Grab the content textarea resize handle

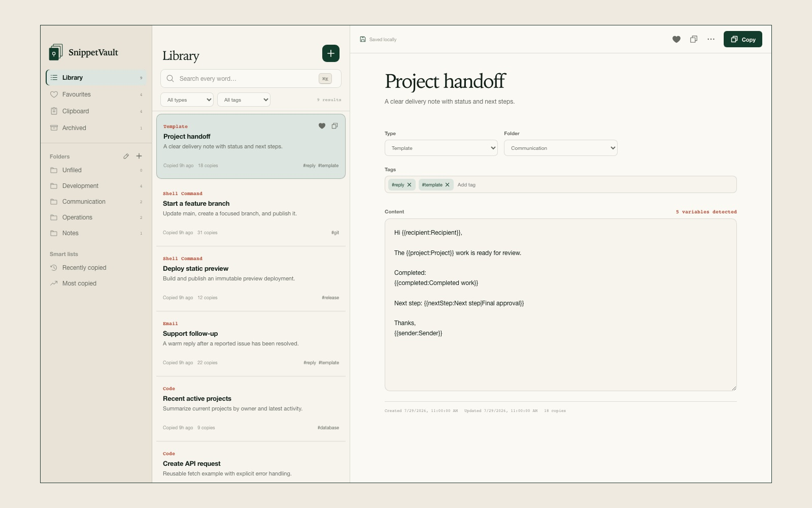734,388
